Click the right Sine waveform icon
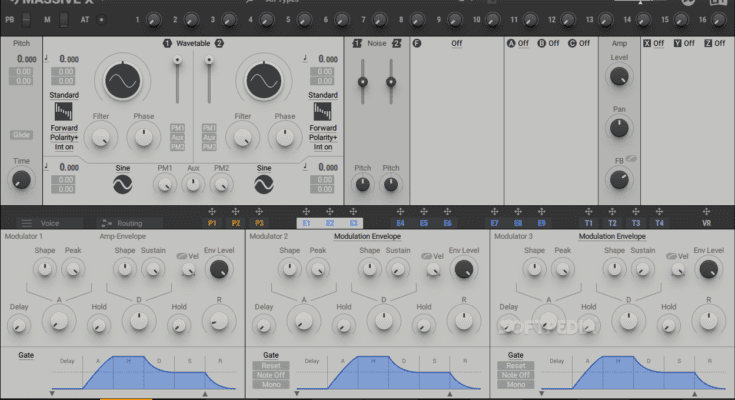The image size is (735, 400). (x=264, y=184)
